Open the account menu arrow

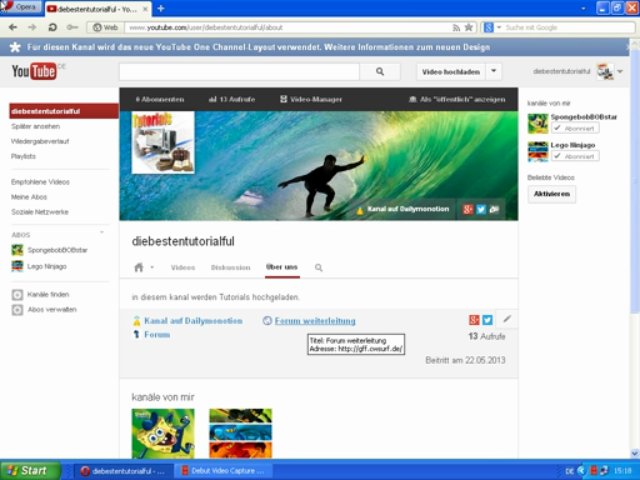point(620,72)
